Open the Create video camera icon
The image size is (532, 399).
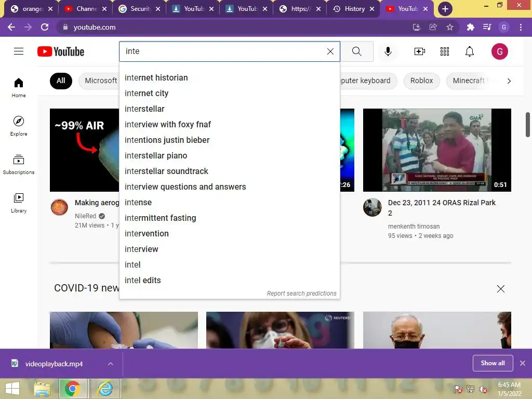click(420, 51)
